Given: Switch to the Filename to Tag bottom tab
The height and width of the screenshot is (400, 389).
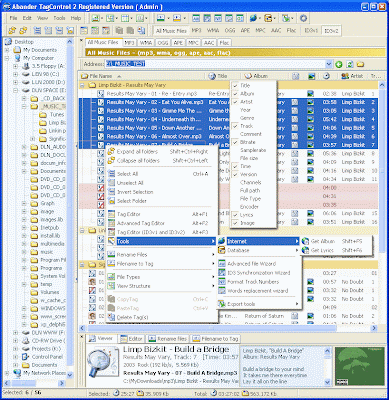Looking at the screenshot, I should pos(216,339).
